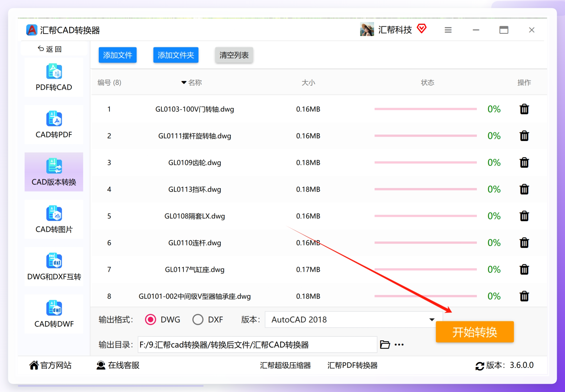Click the 汇帮科技 account name
The width and height of the screenshot is (565, 392).
395,30
